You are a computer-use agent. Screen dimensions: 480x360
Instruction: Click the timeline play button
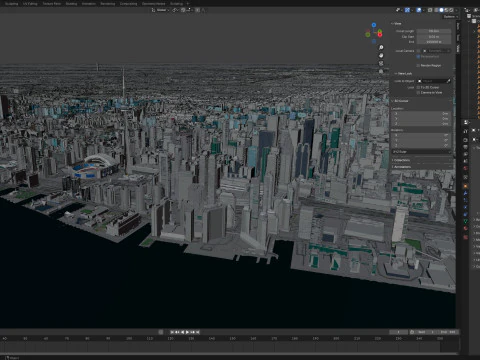[x=187, y=332]
